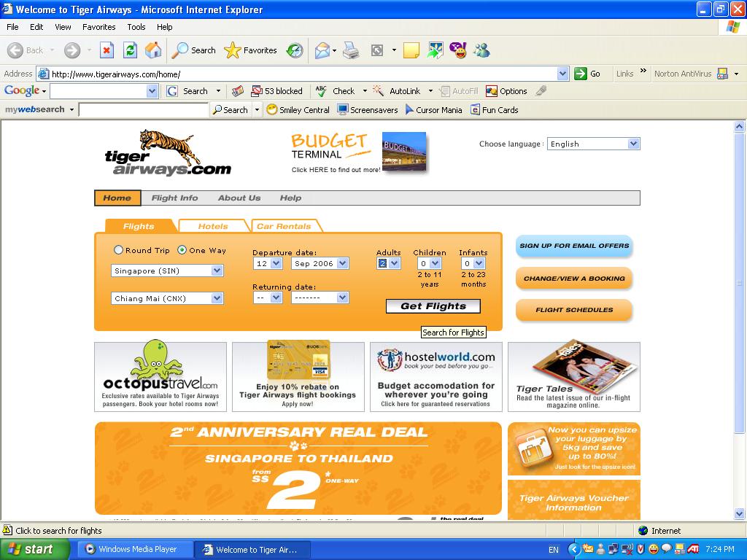Run the Google spell Check tool

tap(336, 91)
